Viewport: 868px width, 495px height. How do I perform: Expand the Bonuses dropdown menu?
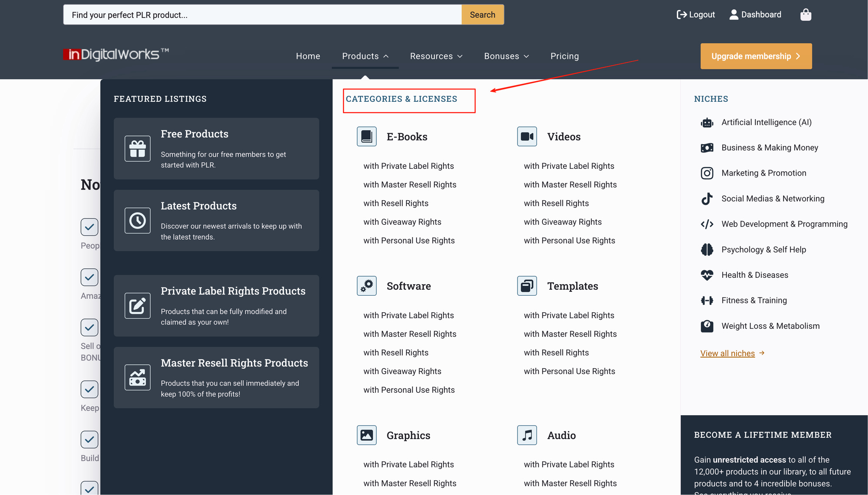[x=506, y=56]
